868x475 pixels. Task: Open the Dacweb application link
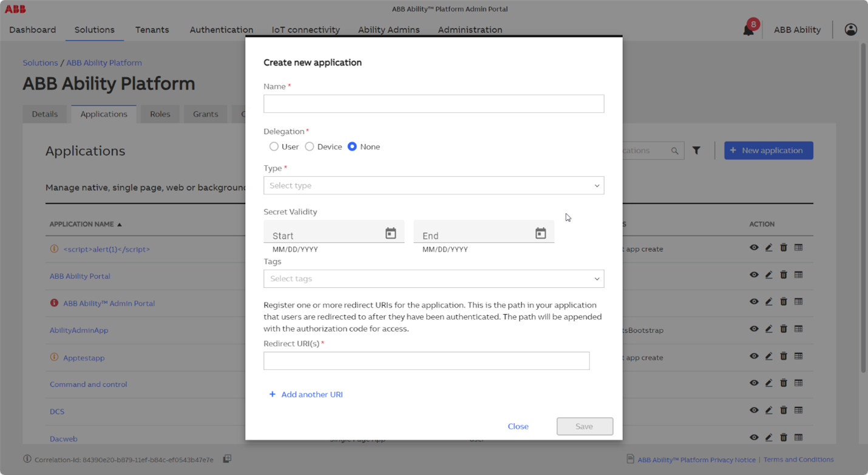(x=64, y=439)
